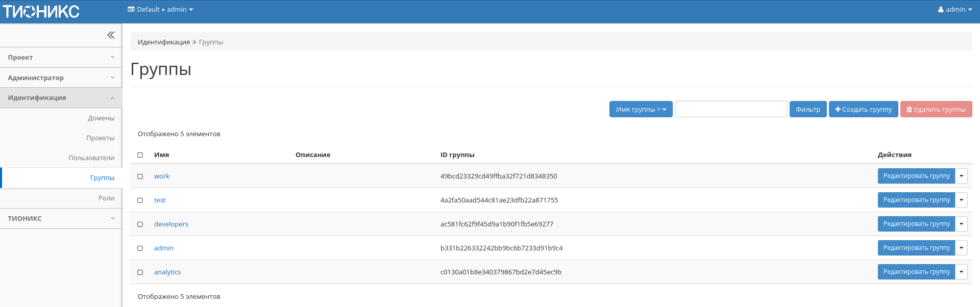Screen dimensions: 980x307
Task: Click Delete groups button with trash icon
Action: pyautogui.click(x=936, y=109)
